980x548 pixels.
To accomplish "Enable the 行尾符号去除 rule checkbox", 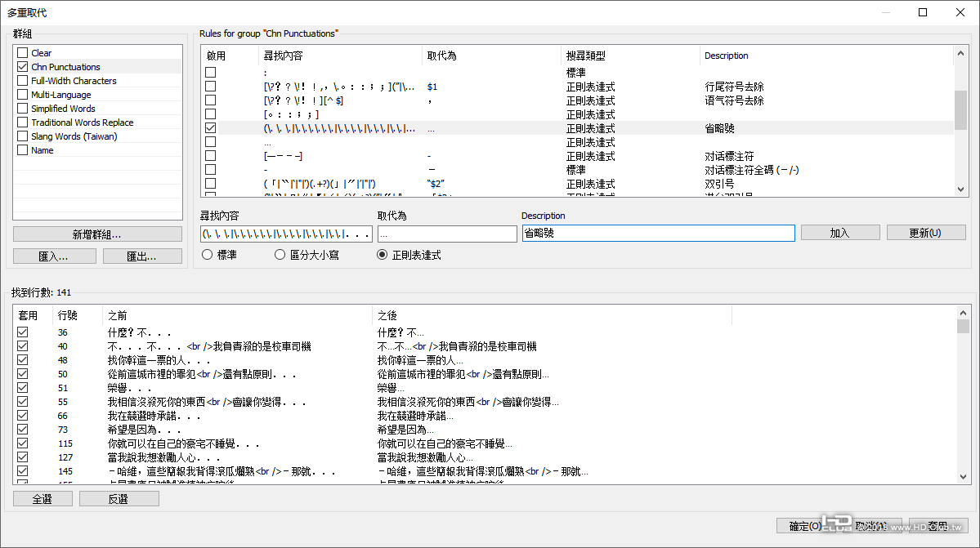I will click(x=211, y=86).
